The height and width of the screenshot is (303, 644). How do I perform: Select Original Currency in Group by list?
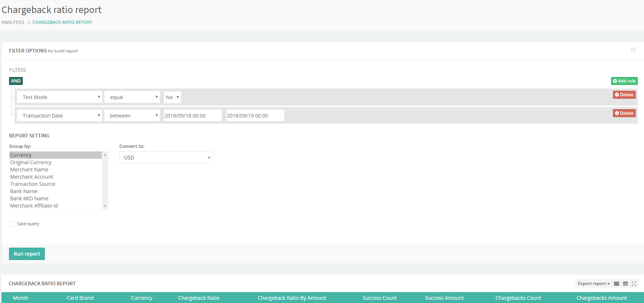(x=56, y=162)
